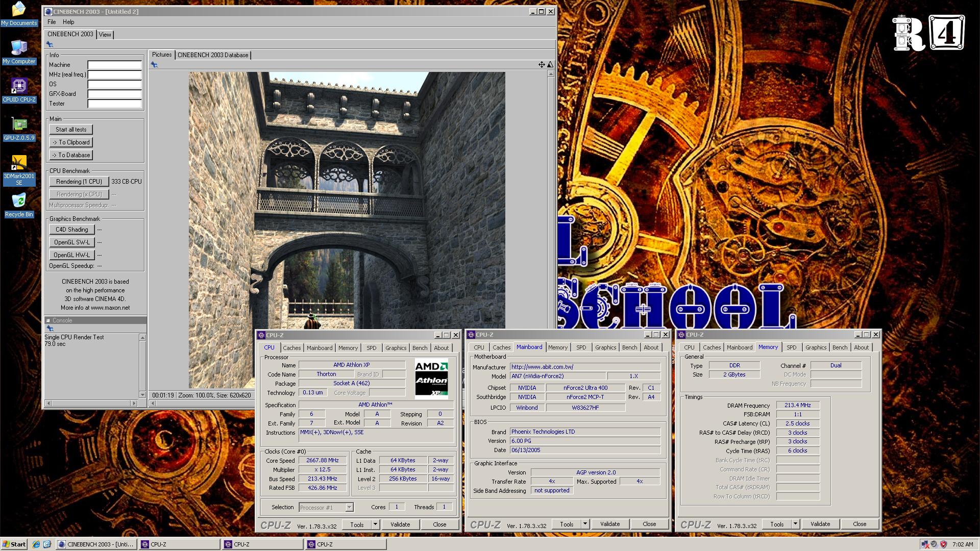
Task: Click the red shield tray icon
Action: click(943, 544)
